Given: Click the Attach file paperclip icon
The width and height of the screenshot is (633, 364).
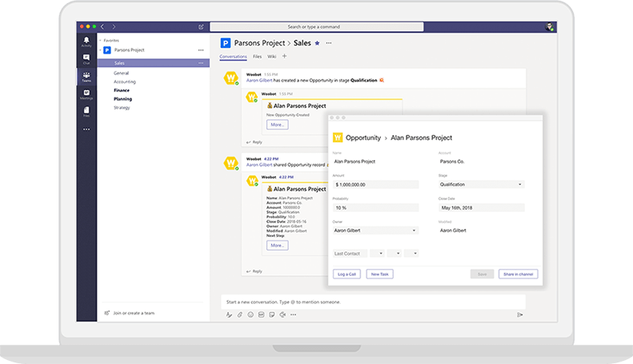Looking at the screenshot, I should click(240, 314).
